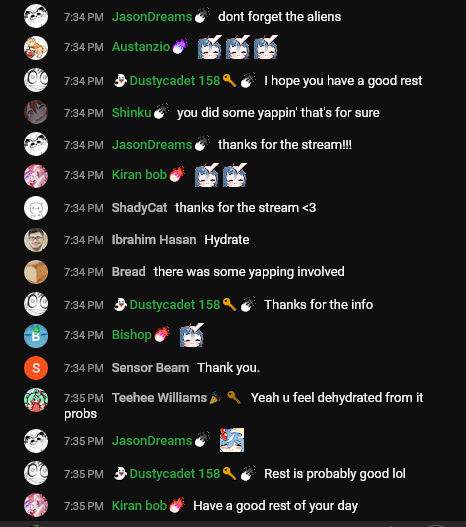The width and height of the screenshot is (466, 527).
Task: Open Bishop's username link
Action: 132,335
